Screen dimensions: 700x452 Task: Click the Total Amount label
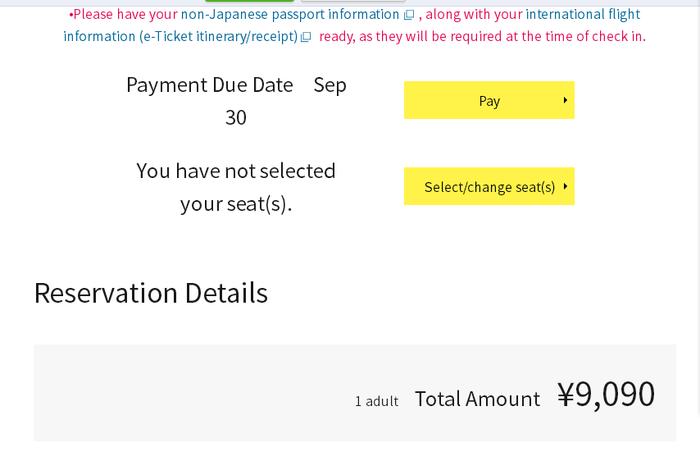(x=477, y=398)
